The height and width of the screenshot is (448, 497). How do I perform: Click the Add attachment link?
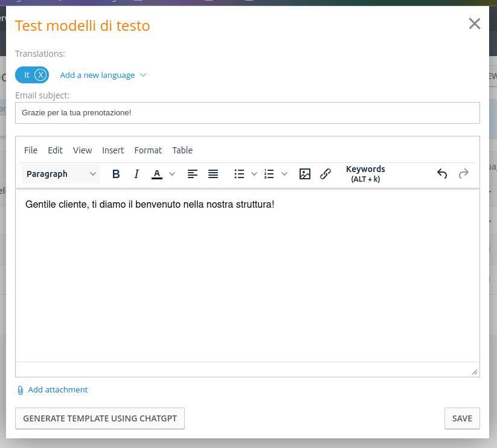tap(57, 390)
